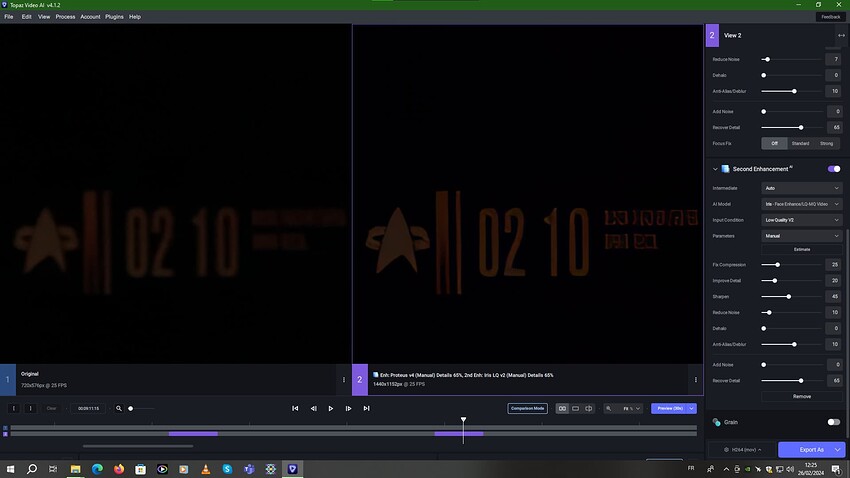Click the Feedback button
850x478 pixels.
click(x=830, y=17)
